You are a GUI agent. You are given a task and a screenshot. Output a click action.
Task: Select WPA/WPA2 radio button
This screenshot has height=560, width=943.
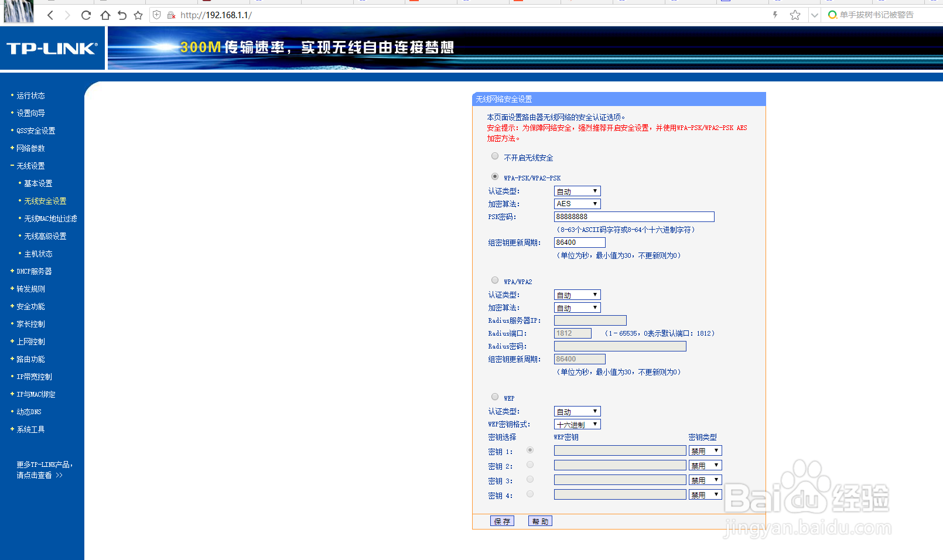tap(495, 280)
